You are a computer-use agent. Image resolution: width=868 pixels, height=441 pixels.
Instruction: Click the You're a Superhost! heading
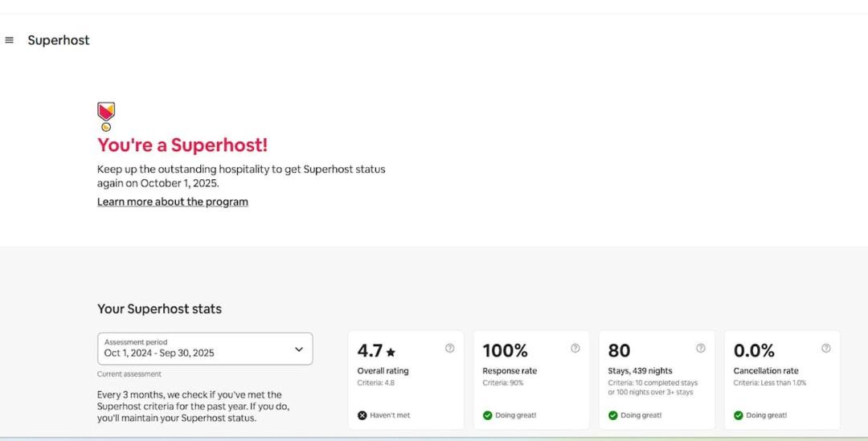point(182,145)
